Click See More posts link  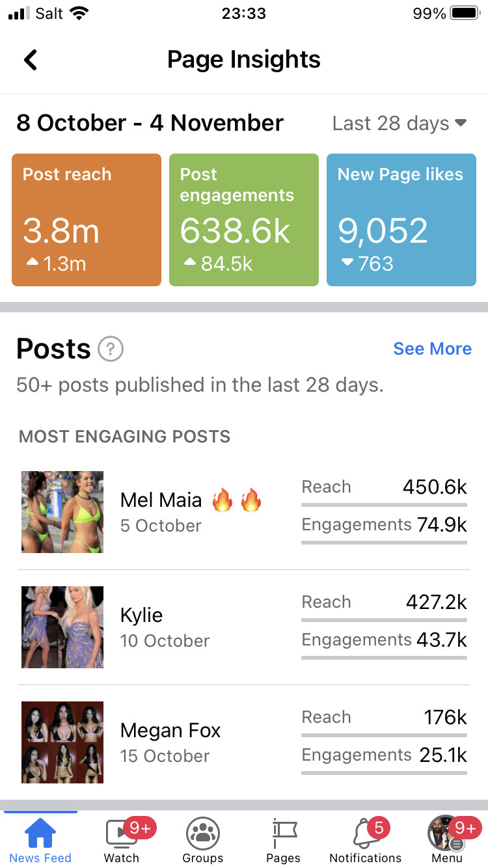point(432,349)
